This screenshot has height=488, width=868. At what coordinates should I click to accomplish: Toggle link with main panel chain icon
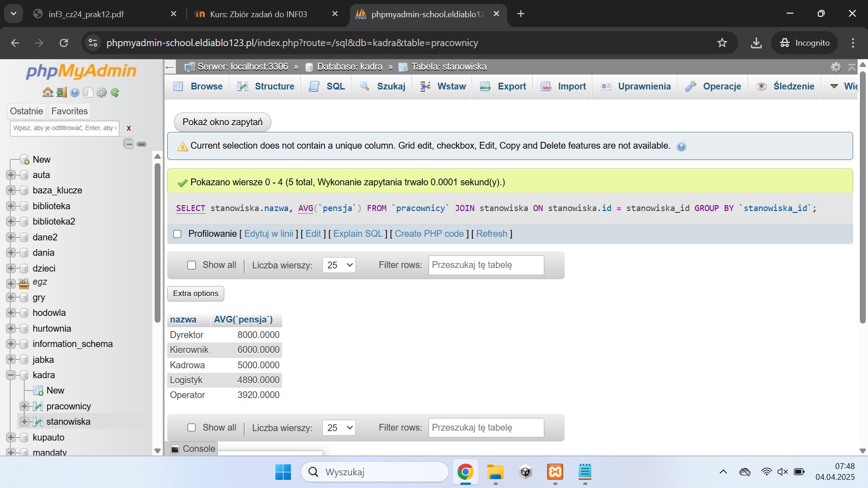(x=142, y=144)
